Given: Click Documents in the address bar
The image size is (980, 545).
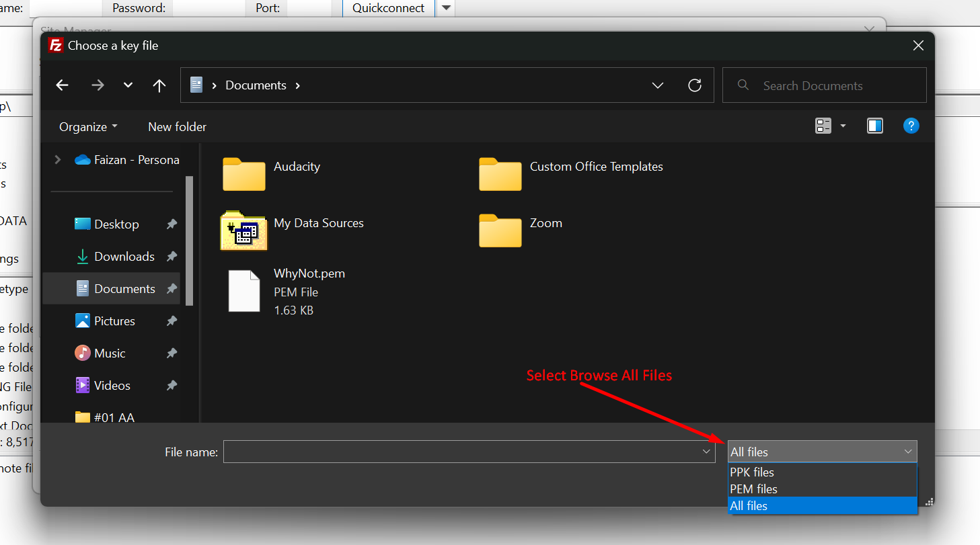Looking at the screenshot, I should tap(256, 85).
